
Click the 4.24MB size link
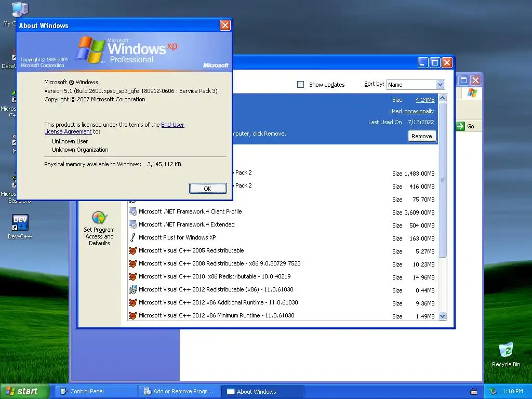tap(425, 100)
